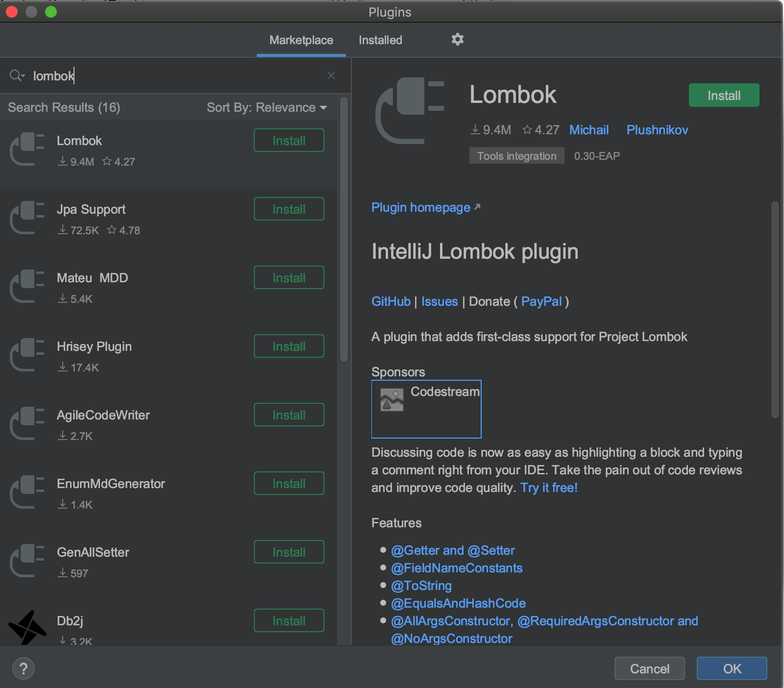This screenshot has height=688, width=784.
Task: Click the Lombok plugin icon in results
Action: point(27,149)
